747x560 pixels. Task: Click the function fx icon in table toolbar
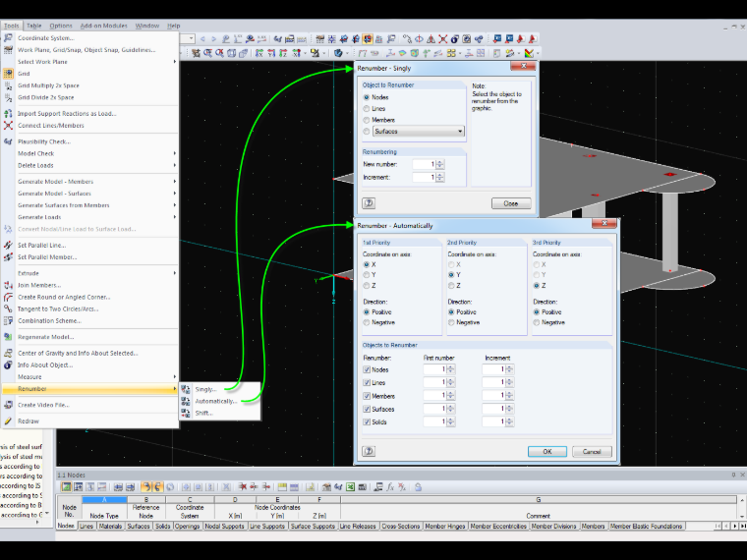(x=390, y=487)
